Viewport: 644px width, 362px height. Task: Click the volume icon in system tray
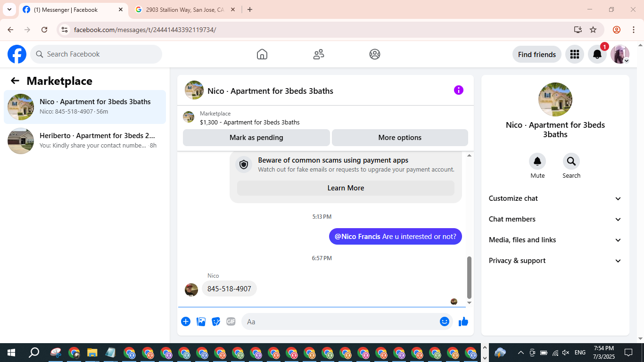(566, 353)
